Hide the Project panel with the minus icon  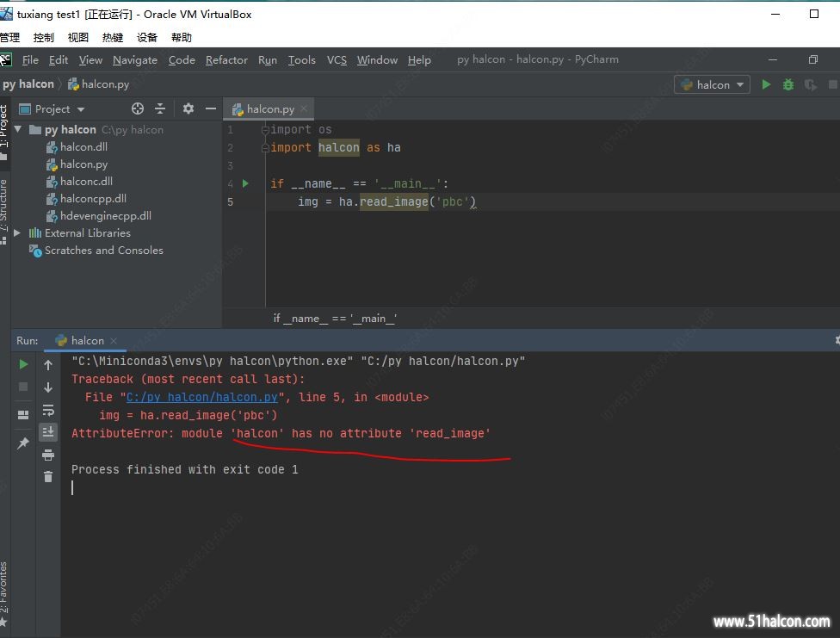[x=211, y=108]
